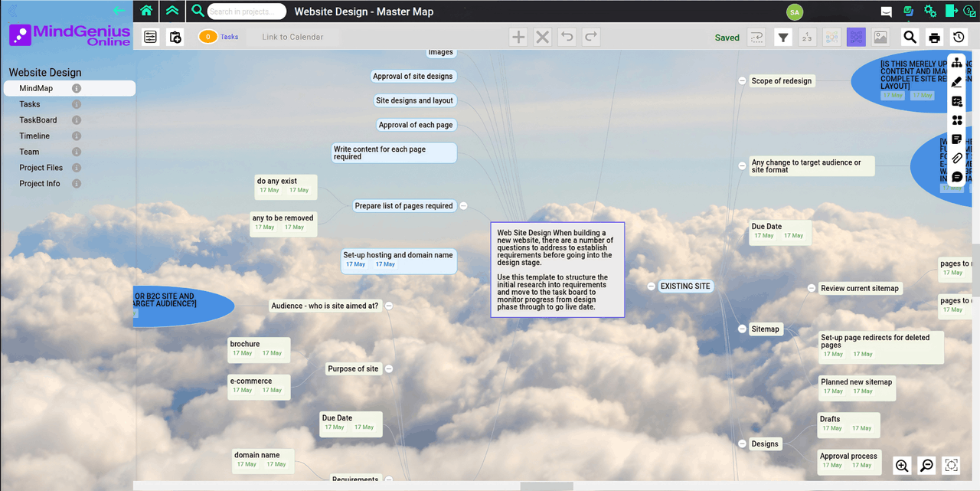The width and height of the screenshot is (980, 491).
Task: Focus the Search in projects field
Action: point(247,11)
